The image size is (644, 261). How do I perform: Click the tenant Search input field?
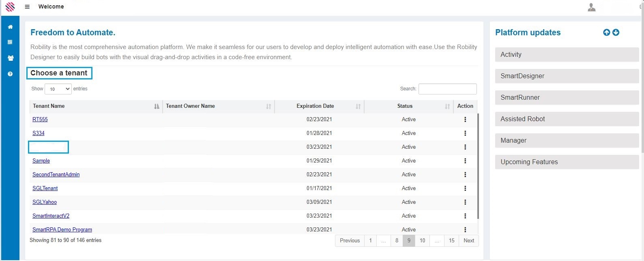(447, 89)
